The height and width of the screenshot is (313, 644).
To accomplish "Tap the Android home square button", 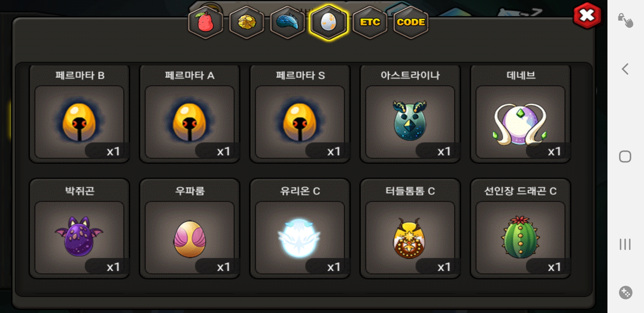I will point(625,156).
